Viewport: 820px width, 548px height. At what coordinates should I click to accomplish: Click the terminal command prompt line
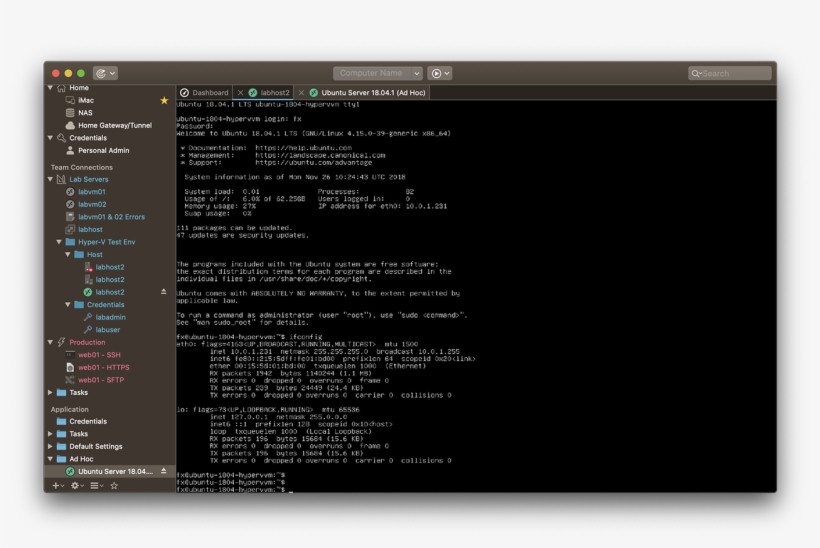click(235, 489)
